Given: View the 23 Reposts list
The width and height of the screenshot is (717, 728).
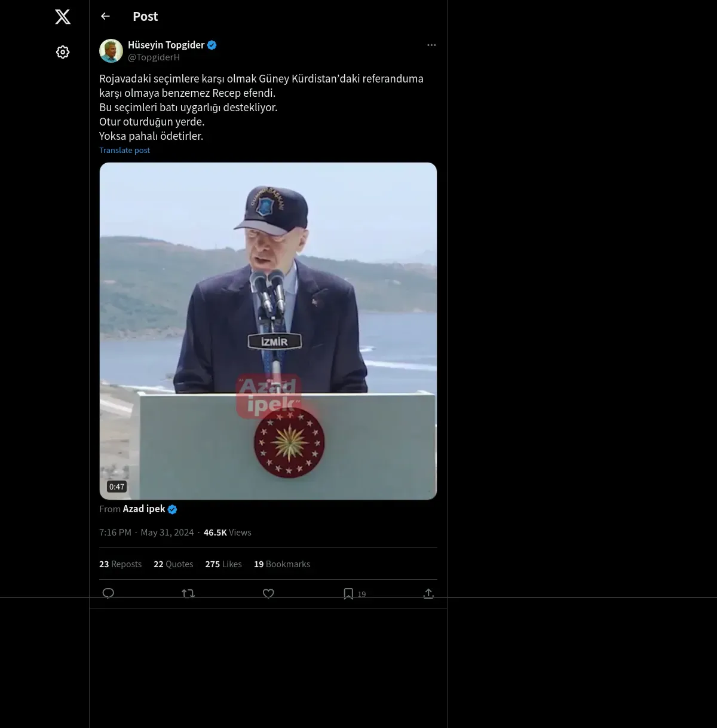Looking at the screenshot, I should coord(120,564).
